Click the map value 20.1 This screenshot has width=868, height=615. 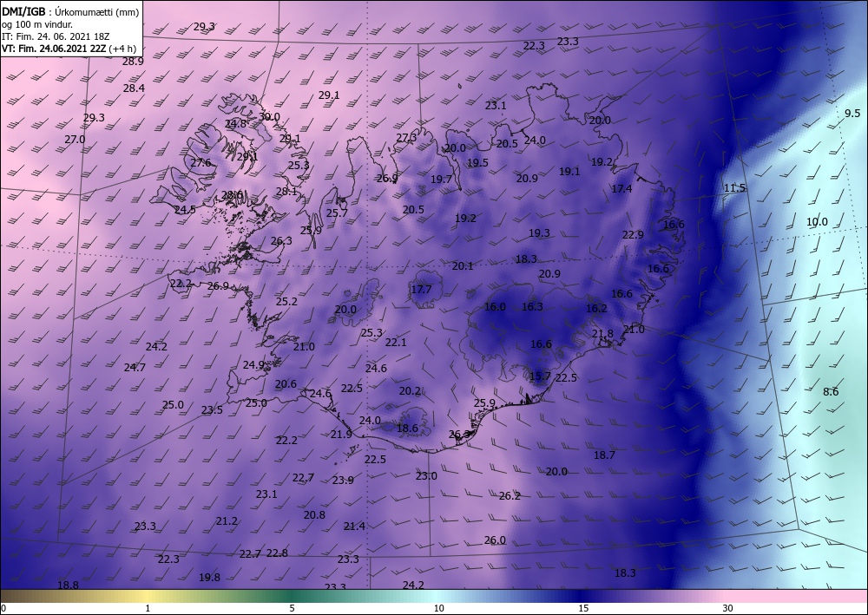point(463,266)
